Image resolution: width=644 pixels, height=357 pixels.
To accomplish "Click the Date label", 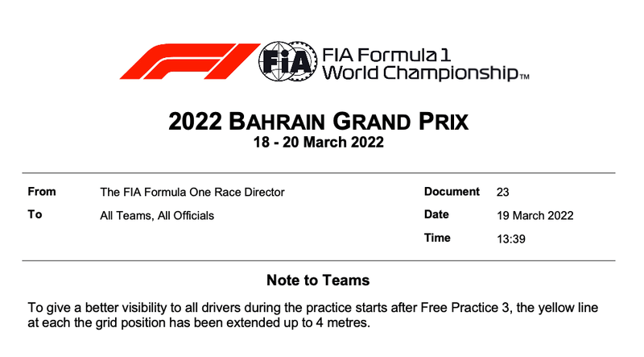I will (436, 215).
